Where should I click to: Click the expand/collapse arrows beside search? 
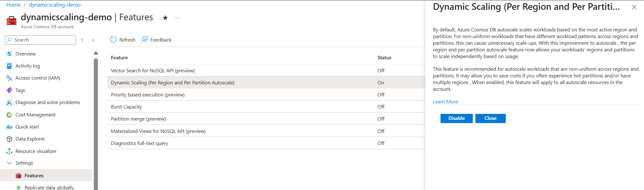point(82,40)
